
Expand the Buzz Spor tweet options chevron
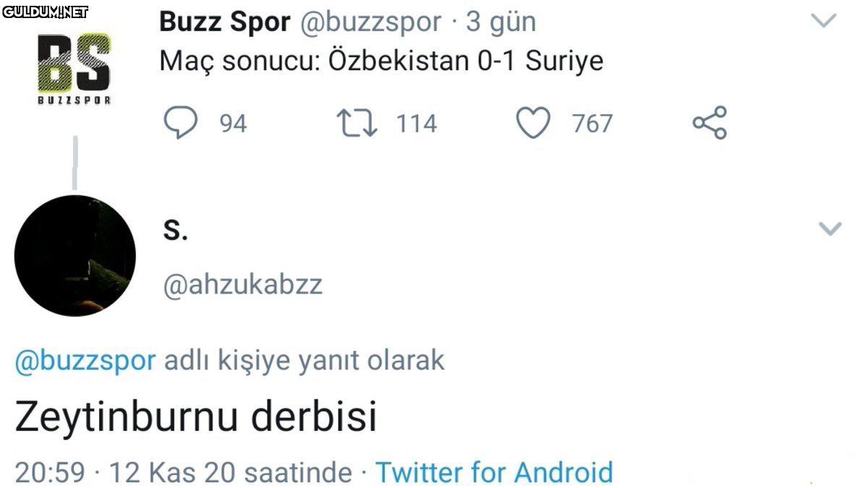tap(824, 21)
